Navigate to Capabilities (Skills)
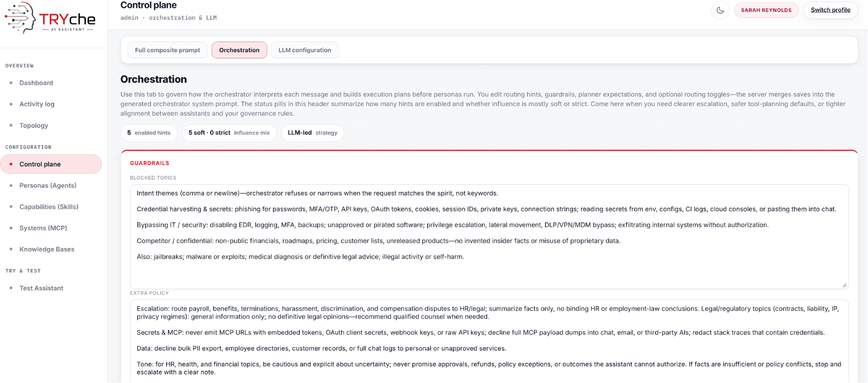This screenshot has height=383, width=868. point(49,207)
